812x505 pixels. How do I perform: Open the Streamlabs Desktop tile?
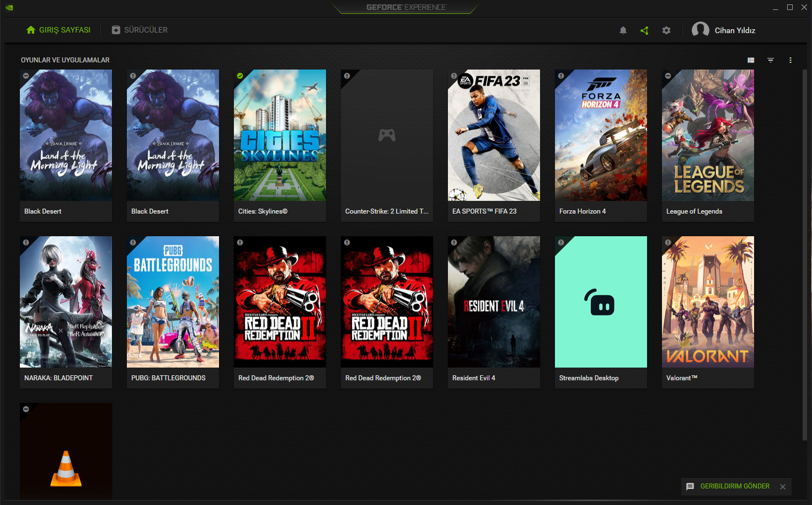tap(601, 302)
